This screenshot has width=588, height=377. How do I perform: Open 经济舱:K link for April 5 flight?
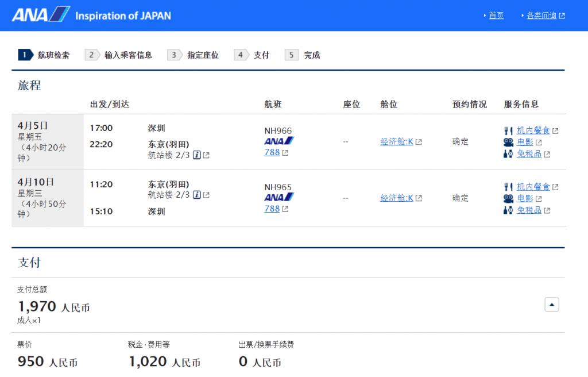pyautogui.click(x=397, y=142)
